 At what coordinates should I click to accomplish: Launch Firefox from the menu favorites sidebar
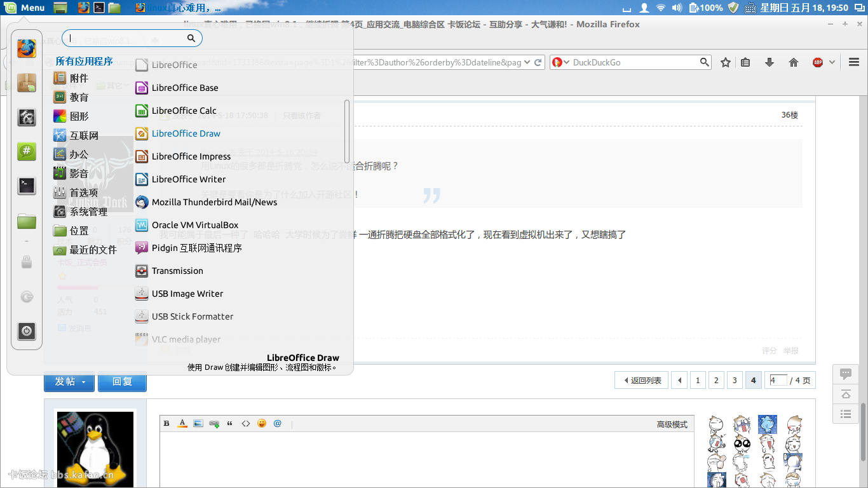click(26, 48)
